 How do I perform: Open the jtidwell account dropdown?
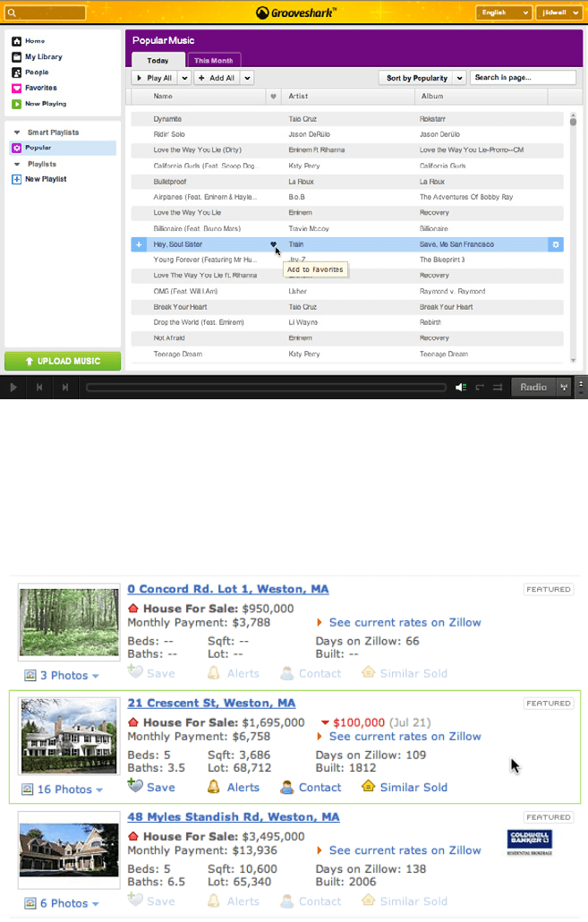point(558,13)
